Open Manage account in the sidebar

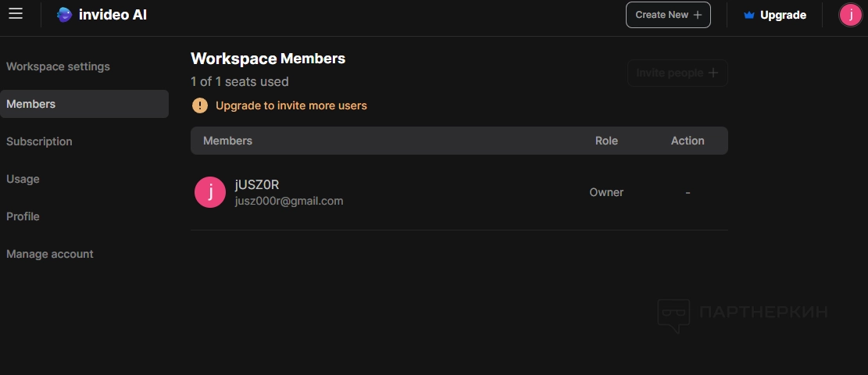point(50,254)
